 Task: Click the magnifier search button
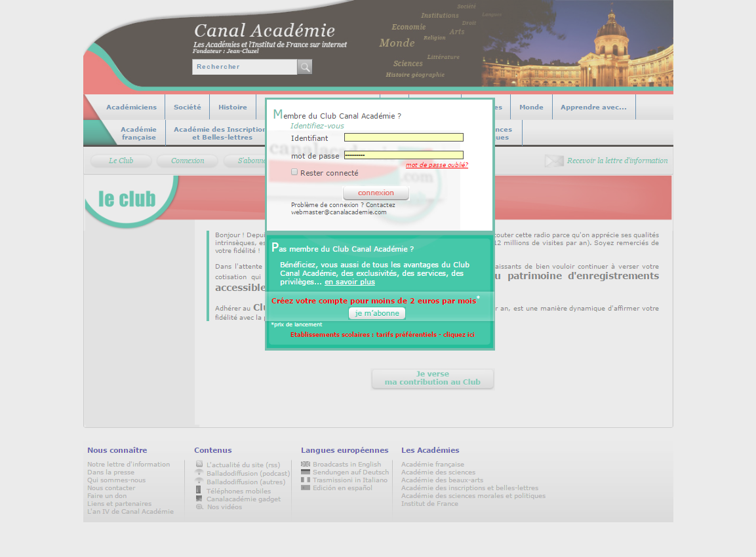pos(305,67)
